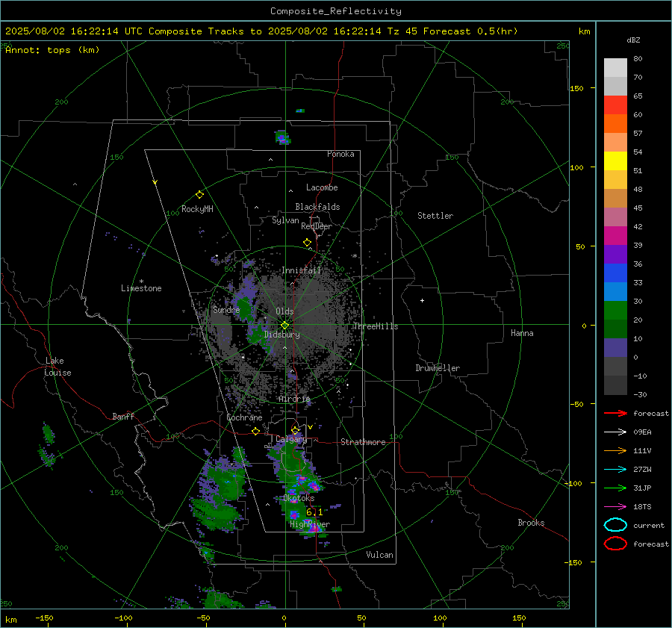Click the Banff city label
Screen dimensions: 672x628
(x=123, y=416)
